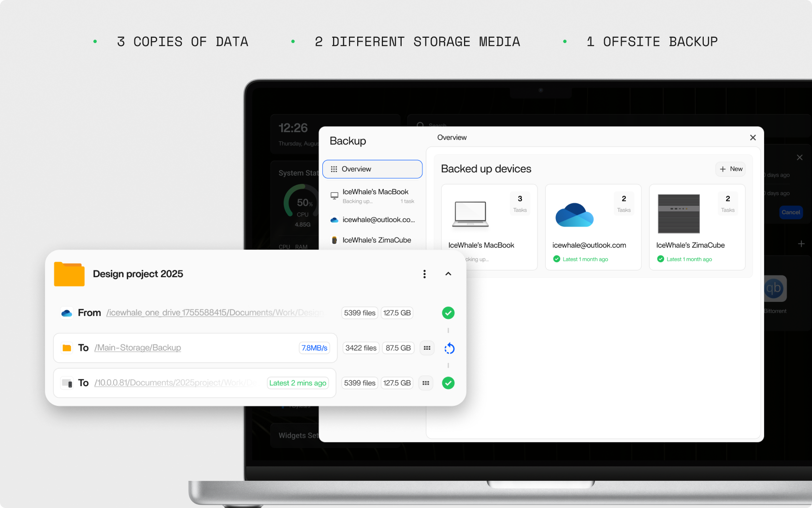Collapse the Design project 2025 card
The image size is (812, 508).
[448, 274]
